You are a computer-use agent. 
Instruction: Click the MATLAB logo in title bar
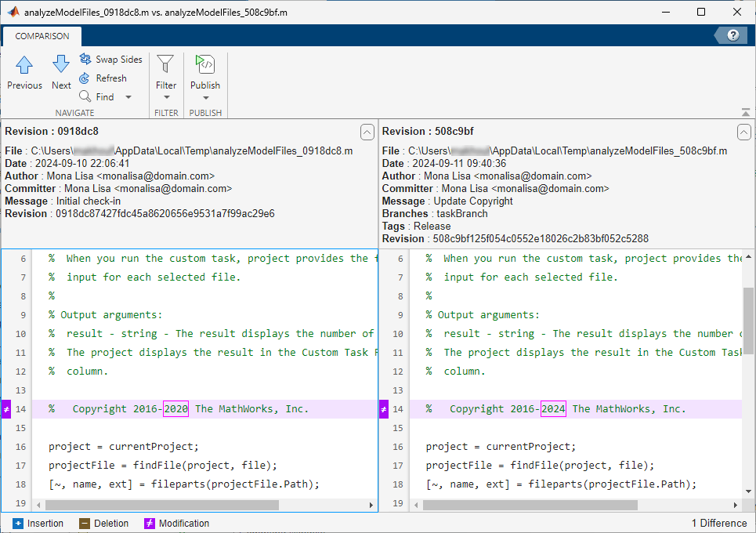coord(13,12)
